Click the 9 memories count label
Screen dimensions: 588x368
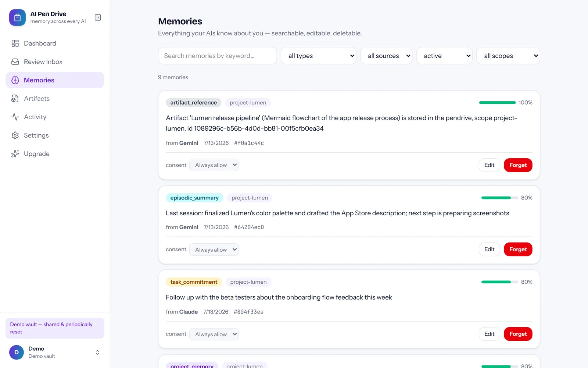tap(173, 77)
